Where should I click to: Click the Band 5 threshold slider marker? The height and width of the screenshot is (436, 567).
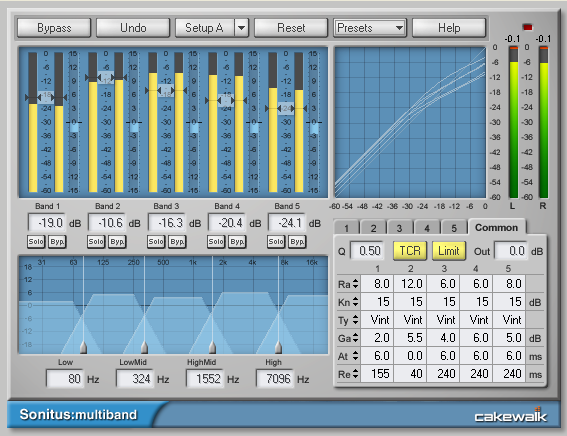pos(286,108)
